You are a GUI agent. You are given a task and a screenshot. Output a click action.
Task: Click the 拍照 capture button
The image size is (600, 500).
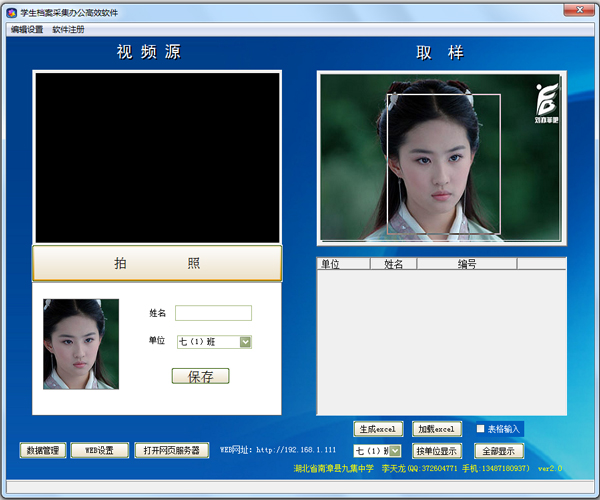click(x=157, y=263)
